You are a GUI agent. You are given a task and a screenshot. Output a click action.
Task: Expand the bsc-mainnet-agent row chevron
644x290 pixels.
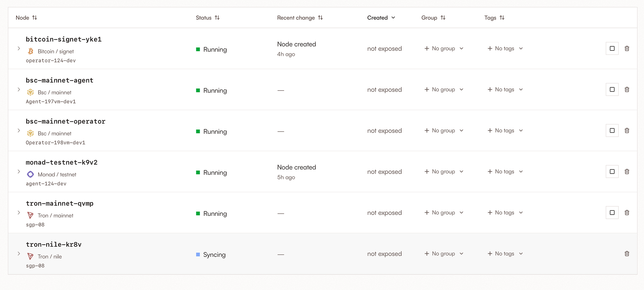pos(19,89)
